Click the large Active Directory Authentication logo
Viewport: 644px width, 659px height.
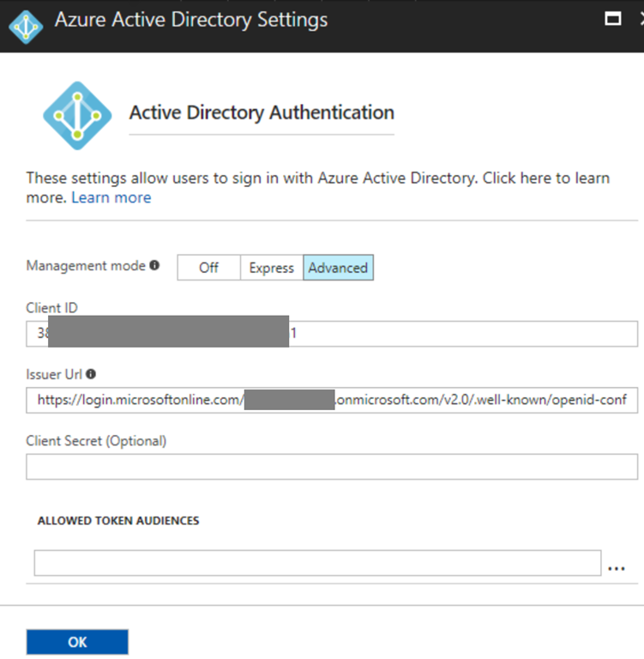coord(77,111)
